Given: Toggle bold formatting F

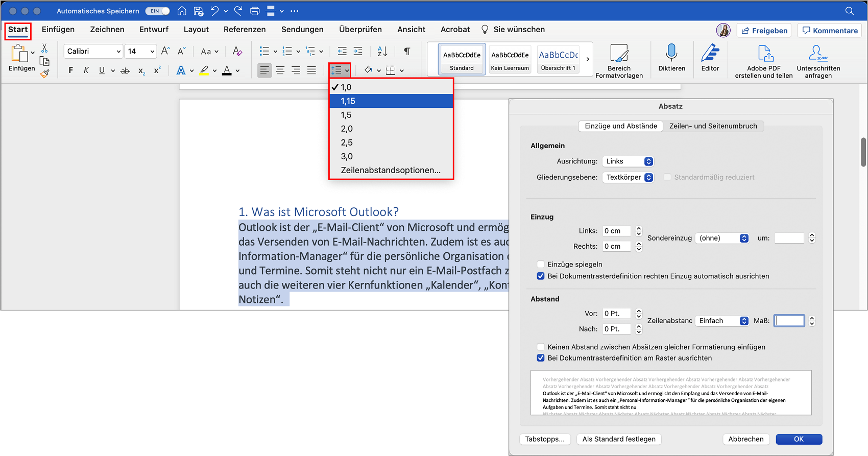Looking at the screenshot, I should tap(70, 70).
